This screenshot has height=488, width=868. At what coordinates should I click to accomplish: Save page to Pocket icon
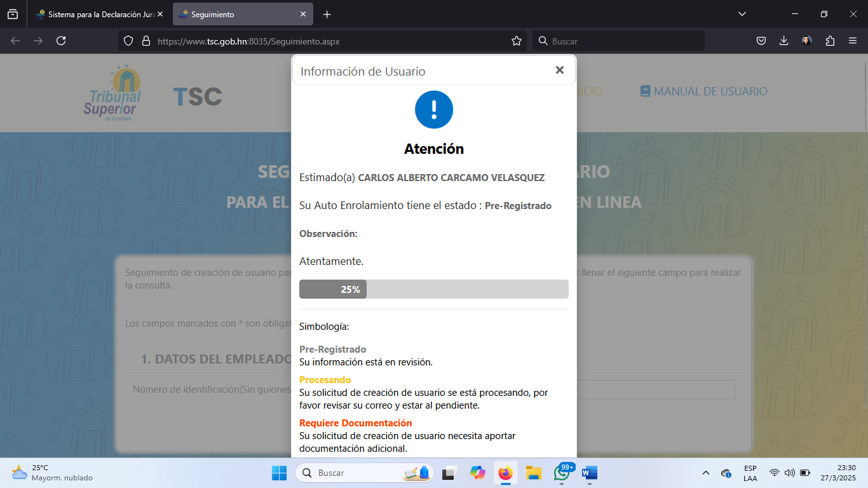point(761,41)
